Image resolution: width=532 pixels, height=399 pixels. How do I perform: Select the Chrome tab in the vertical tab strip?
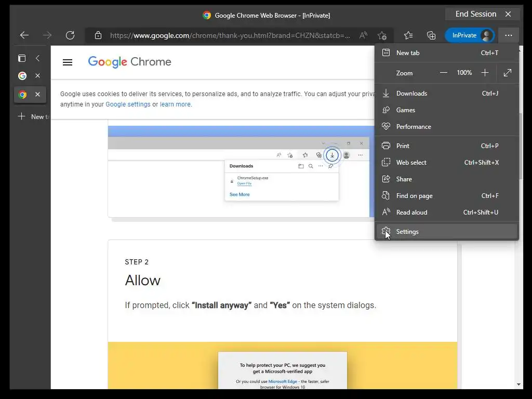tap(22, 95)
